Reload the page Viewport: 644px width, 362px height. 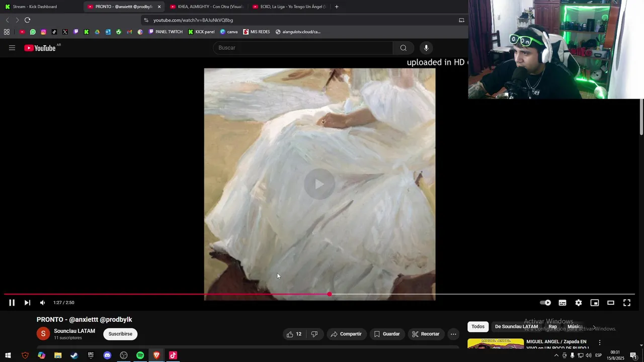(x=27, y=20)
